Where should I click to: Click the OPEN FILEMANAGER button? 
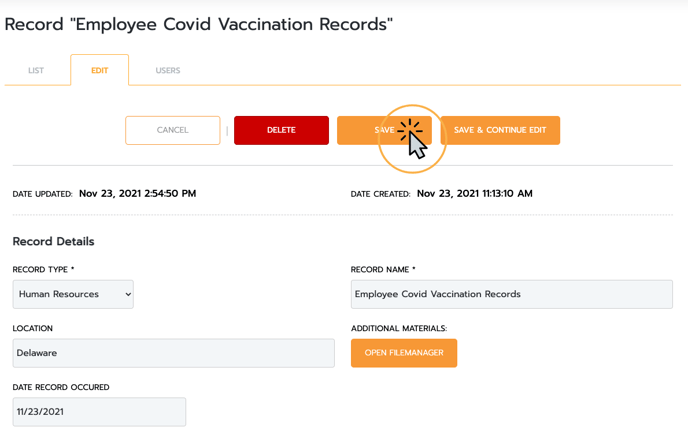[404, 353]
